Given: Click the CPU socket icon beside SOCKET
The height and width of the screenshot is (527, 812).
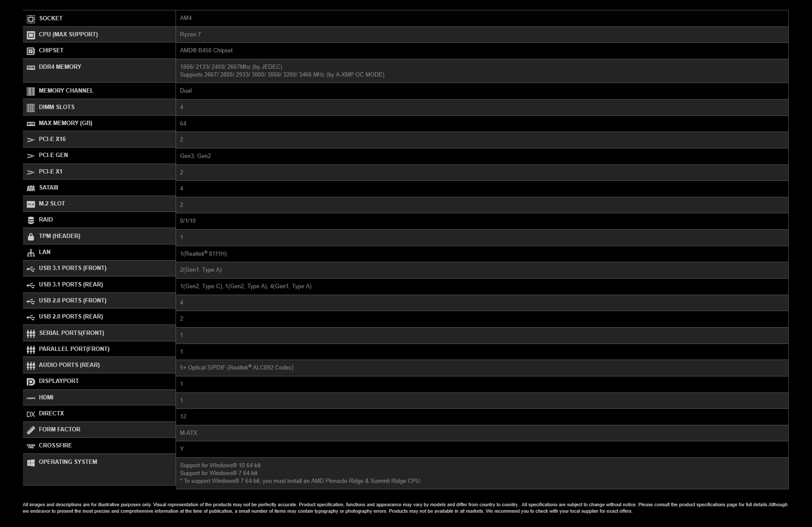Looking at the screenshot, I should coord(31,19).
